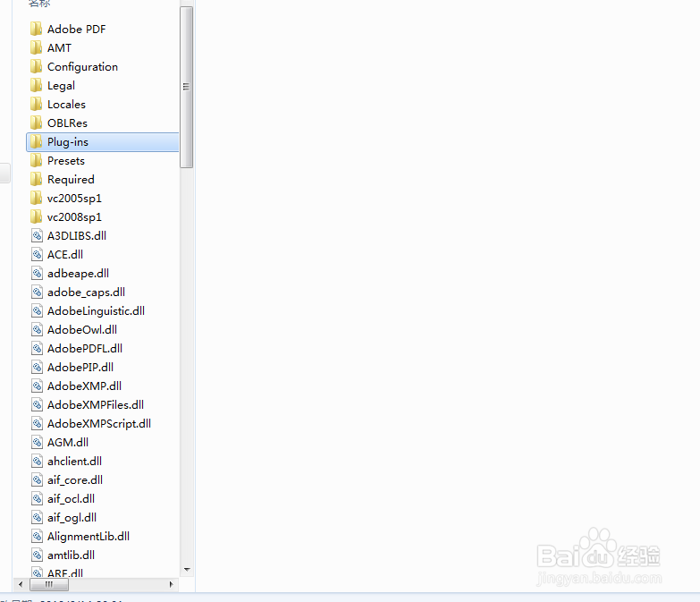
Task: Click the adbeape.dll file icon
Action: [x=37, y=274]
